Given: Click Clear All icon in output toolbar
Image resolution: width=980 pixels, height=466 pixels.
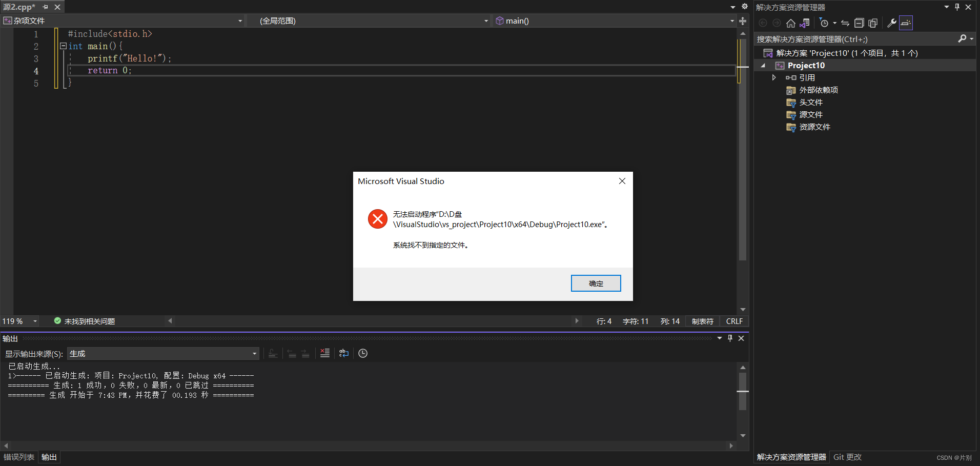Looking at the screenshot, I should click(x=325, y=353).
